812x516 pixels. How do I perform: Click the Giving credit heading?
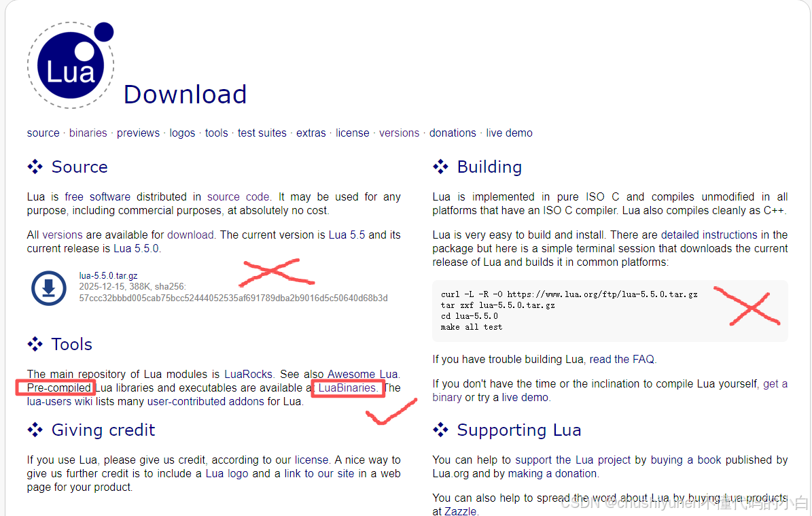(103, 430)
